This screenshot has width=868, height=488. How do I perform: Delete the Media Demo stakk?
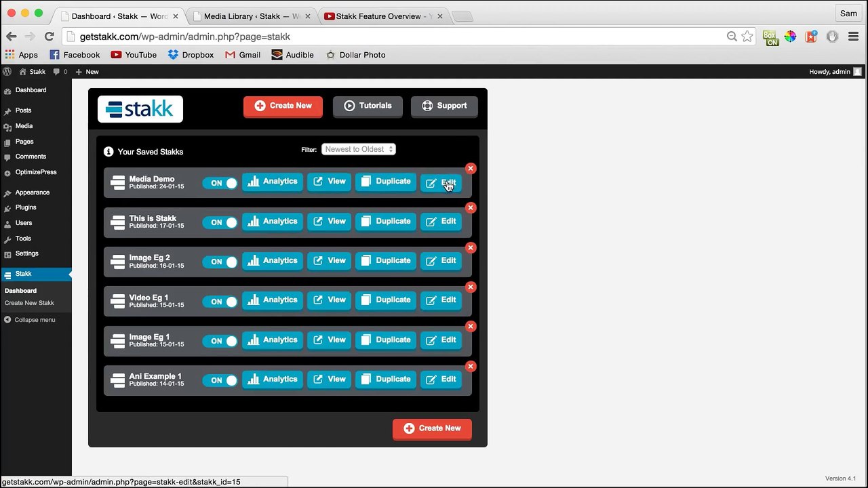click(471, 168)
